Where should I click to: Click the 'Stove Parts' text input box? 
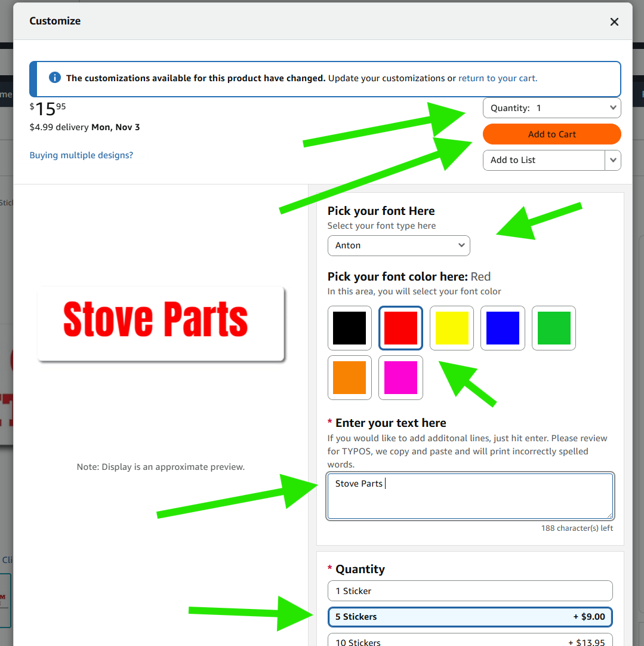(470, 496)
